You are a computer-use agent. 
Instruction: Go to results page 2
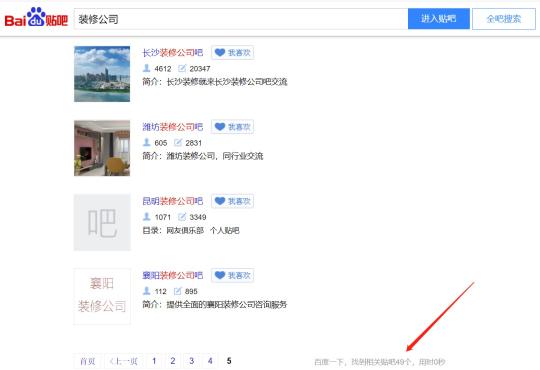173,361
